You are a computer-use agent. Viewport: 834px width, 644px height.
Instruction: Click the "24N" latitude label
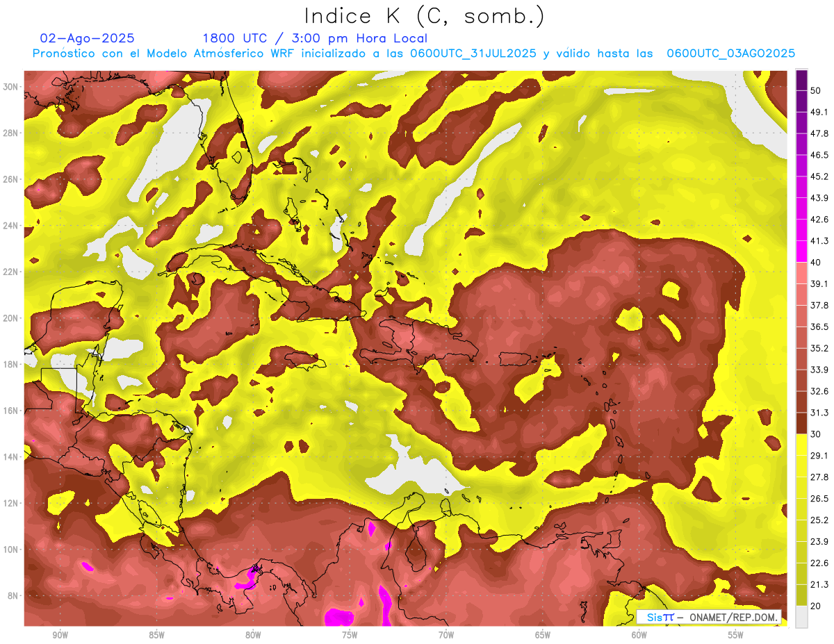point(12,225)
